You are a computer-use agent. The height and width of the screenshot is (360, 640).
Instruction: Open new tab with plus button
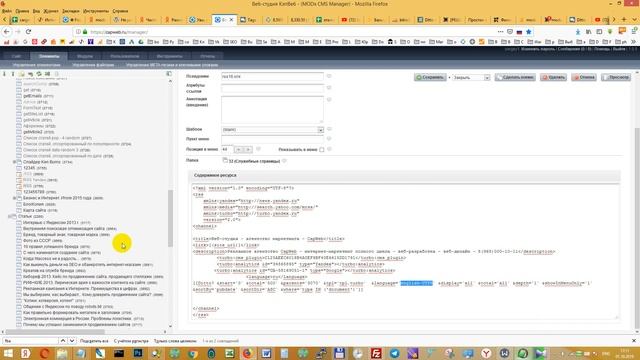point(624,19)
